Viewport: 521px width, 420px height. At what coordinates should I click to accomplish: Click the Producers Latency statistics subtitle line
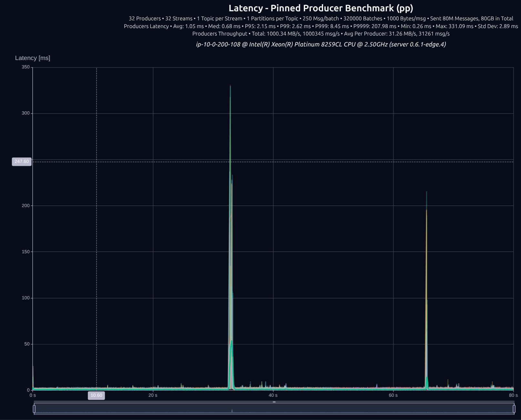(321, 26)
